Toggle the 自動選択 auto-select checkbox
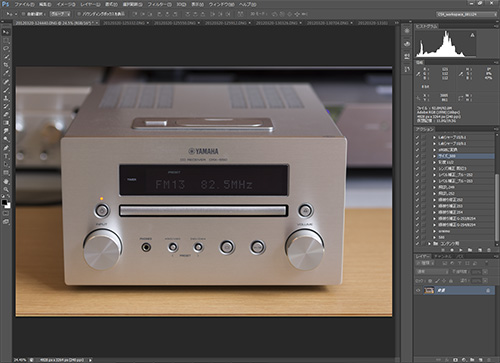Screen dimensions: 500x363 (23, 14)
